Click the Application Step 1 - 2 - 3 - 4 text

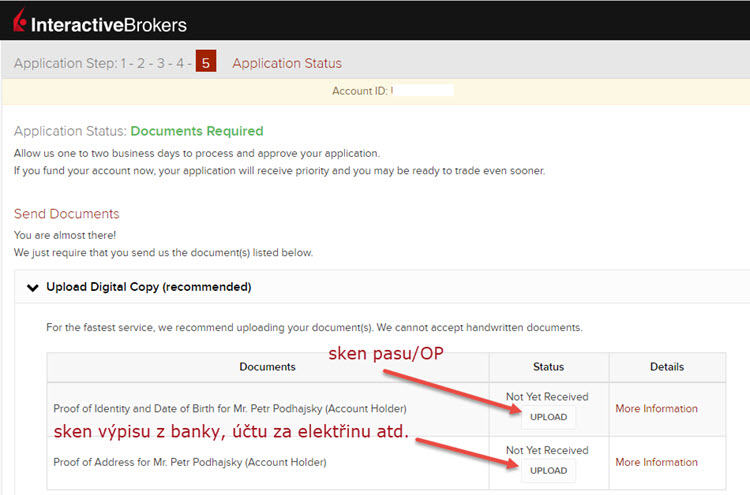click(102, 63)
